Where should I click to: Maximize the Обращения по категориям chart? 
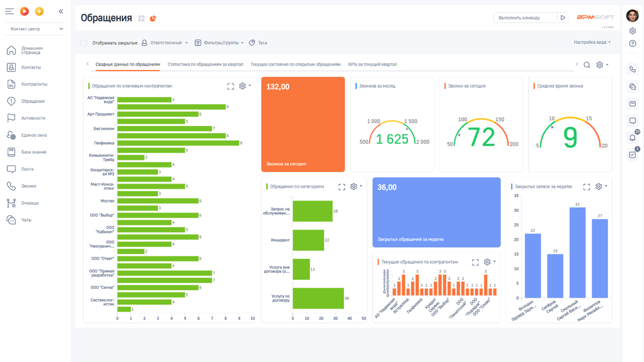coord(342,187)
